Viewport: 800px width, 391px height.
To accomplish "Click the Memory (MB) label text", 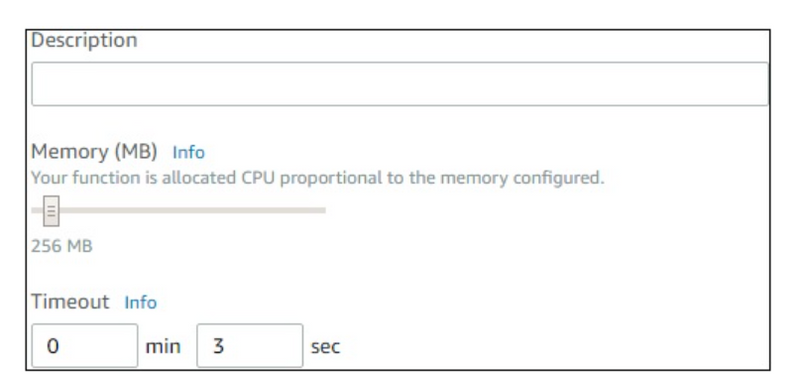I will (x=94, y=152).
